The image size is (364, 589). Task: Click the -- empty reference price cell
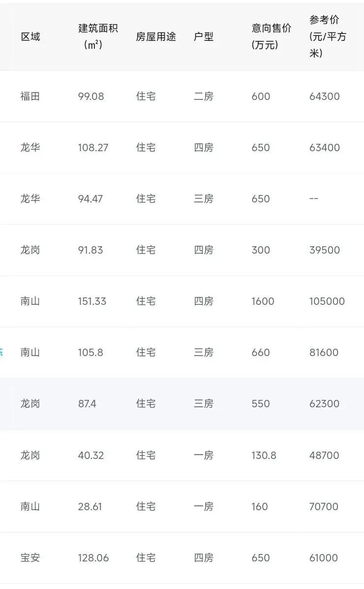(314, 198)
